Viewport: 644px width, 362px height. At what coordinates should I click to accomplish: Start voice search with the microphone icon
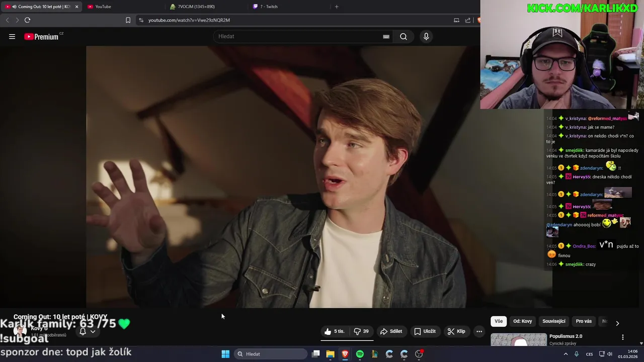(426, 36)
